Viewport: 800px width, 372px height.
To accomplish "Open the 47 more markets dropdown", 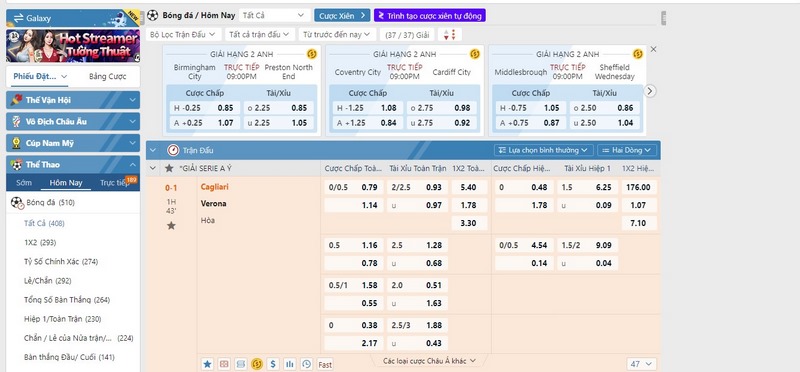I will [641, 364].
